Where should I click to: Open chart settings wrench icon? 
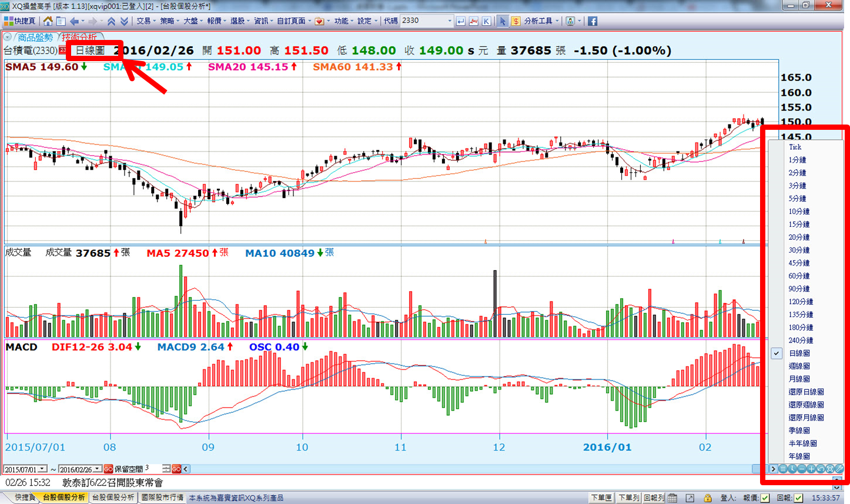pos(839,469)
